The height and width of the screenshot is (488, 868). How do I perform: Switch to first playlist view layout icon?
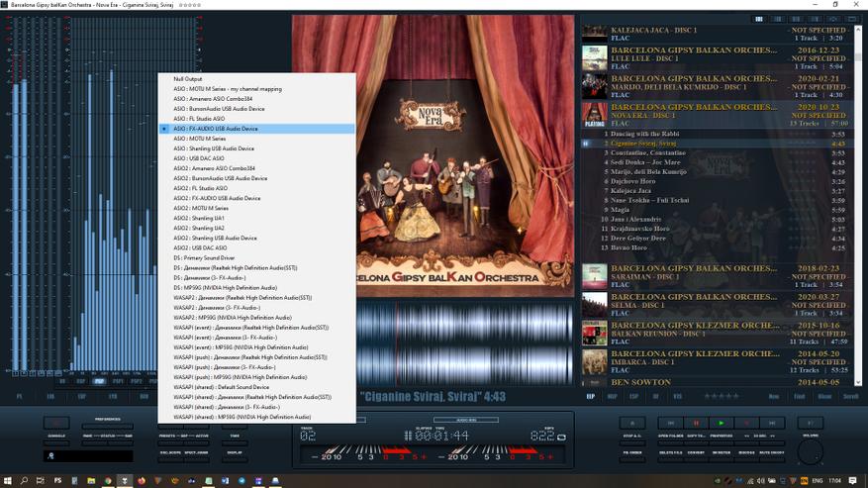759,19
